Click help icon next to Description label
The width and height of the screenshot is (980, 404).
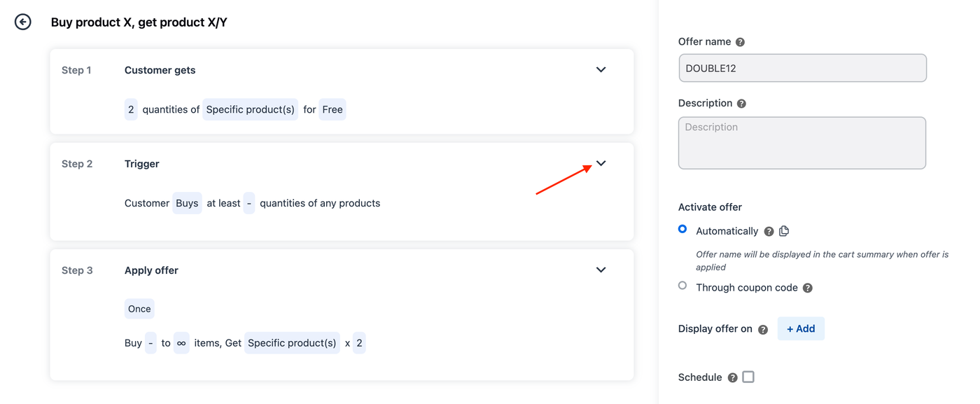741,104
